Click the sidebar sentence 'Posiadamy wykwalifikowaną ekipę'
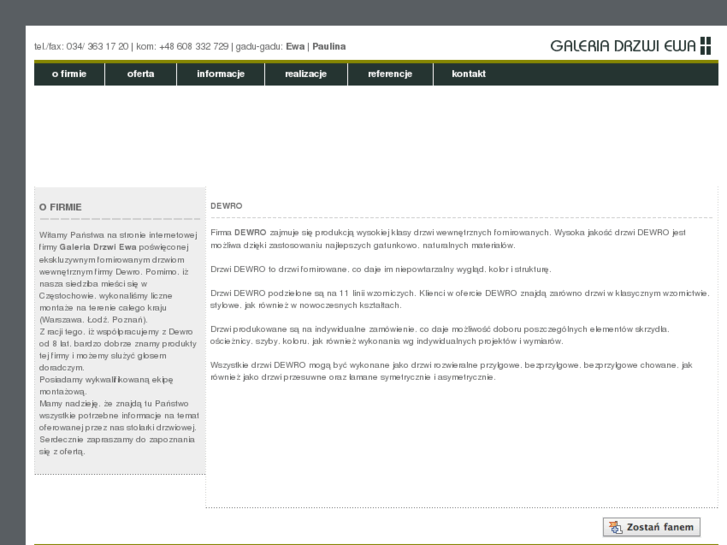 click(106, 385)
